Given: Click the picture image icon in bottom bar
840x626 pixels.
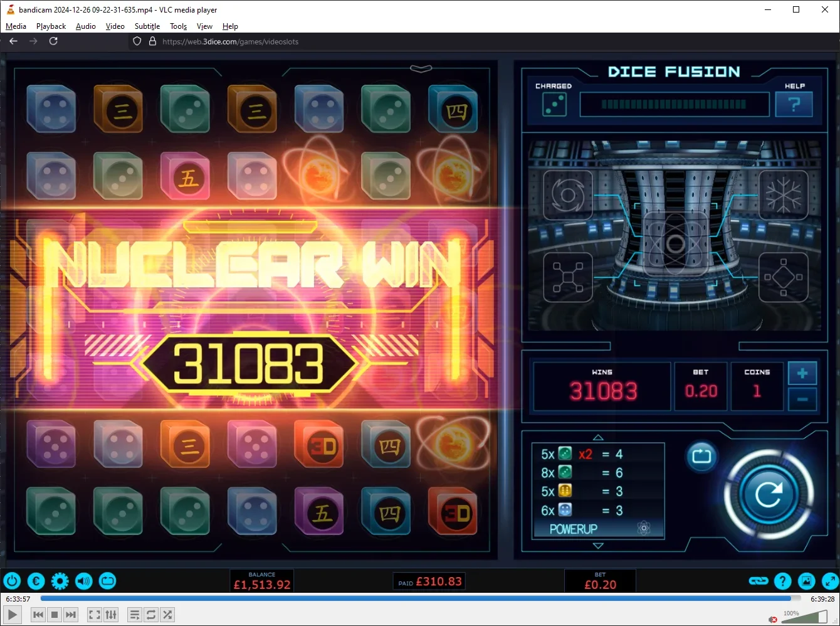Looking at the screenshot, I should pyautogui.click(x=807, y=581).
